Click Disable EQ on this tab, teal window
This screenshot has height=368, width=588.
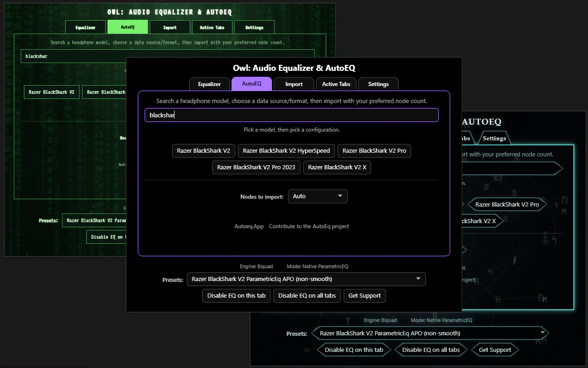[x=354, y=350]
